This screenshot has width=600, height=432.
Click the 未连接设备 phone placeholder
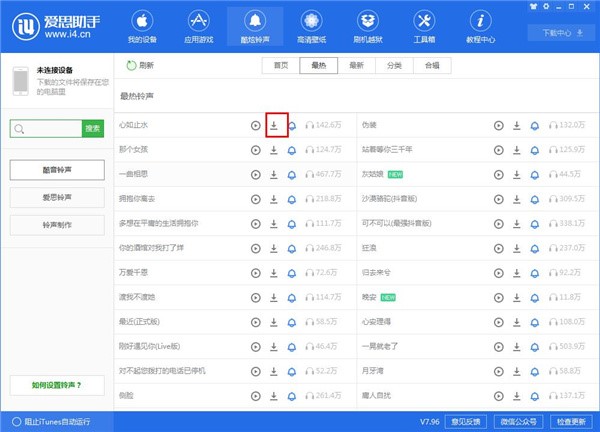[21, 81]
